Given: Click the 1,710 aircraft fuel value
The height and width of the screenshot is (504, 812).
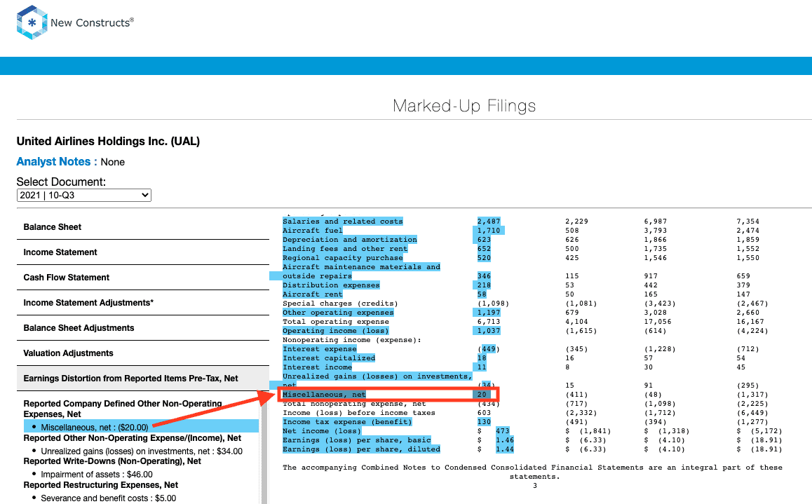Looking at the screenshot, I should tap(489, 230).
